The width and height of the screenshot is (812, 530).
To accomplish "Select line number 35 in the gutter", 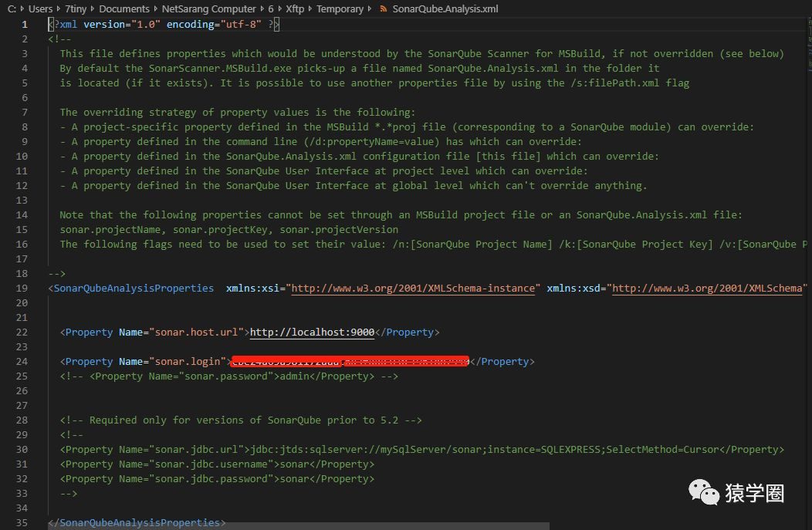I will tap(22, 523).
